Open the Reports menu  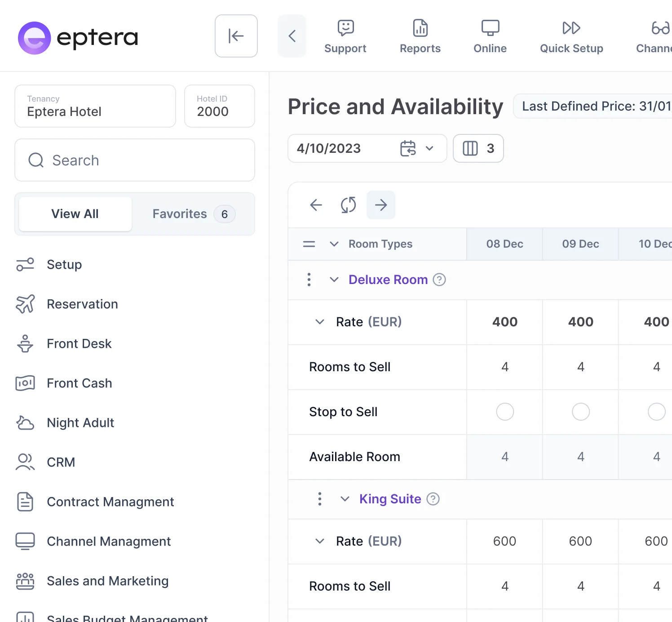(420, 36)
